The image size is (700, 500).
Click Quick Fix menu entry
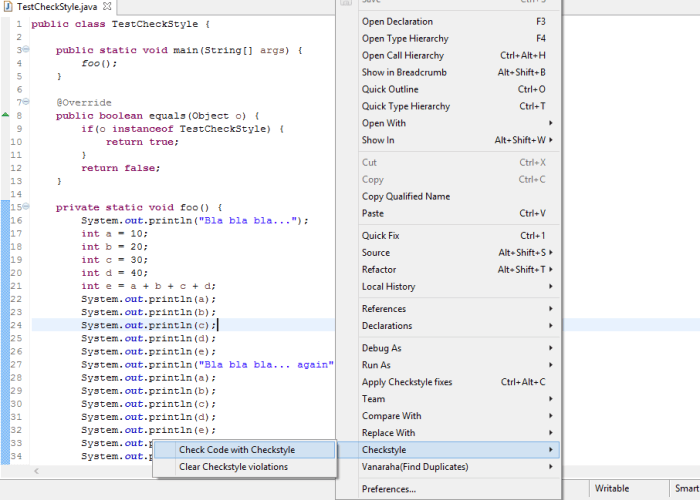pyautogui.click(x=448, y=236)
